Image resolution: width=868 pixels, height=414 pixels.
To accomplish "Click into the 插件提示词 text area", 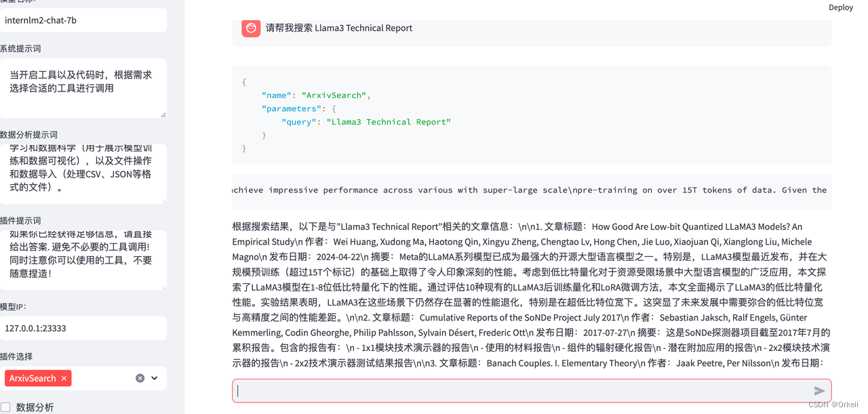I will pyautogui.click(x=83, y=260).
